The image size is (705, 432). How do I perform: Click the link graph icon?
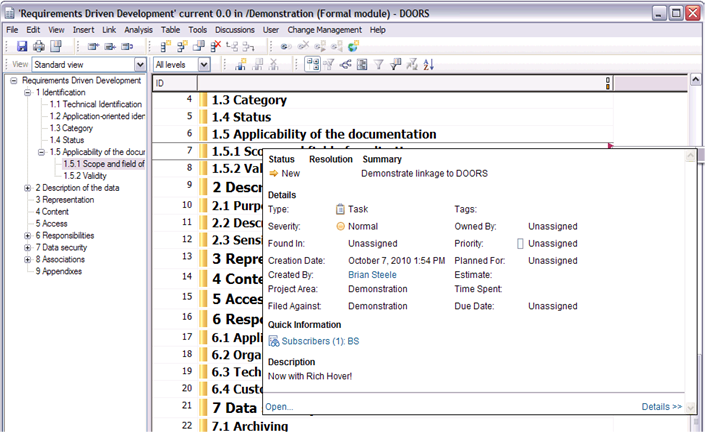point(345,65)
